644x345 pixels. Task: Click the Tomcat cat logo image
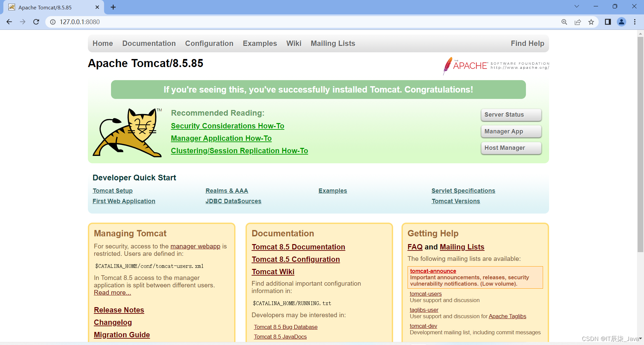click(x=127, y=132)
